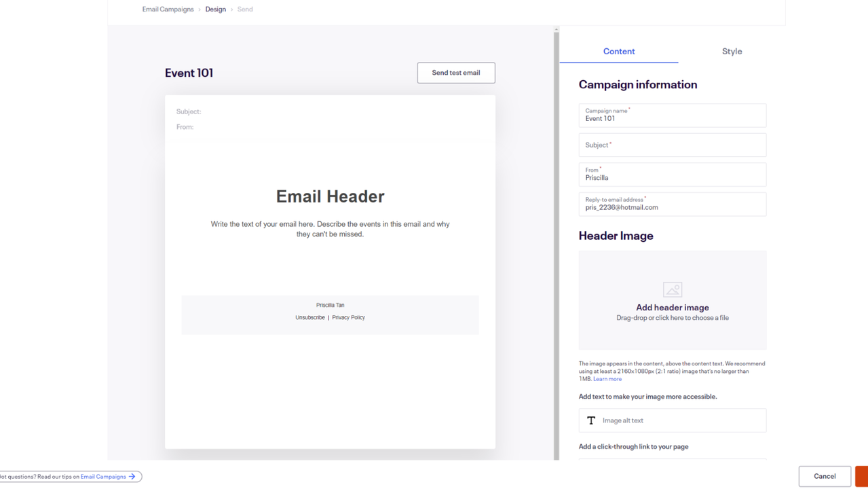The width and height of the screenshot is (868, 489).
Task: Click the T text icon beside Image alt text
Action: click(591, 420)
